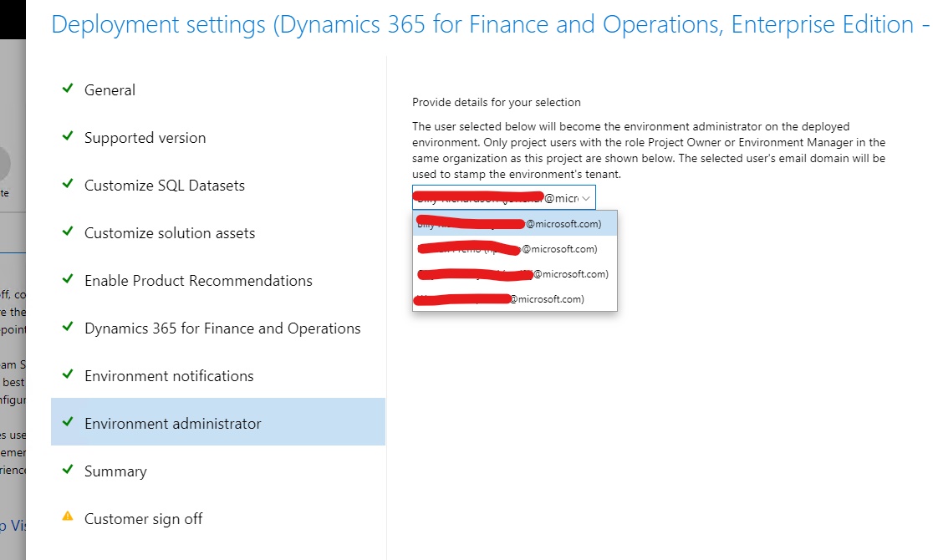Go to the Supported version step
Image resolution: width=933 pixels, height=560 pixels.
[x=145, y=138]
